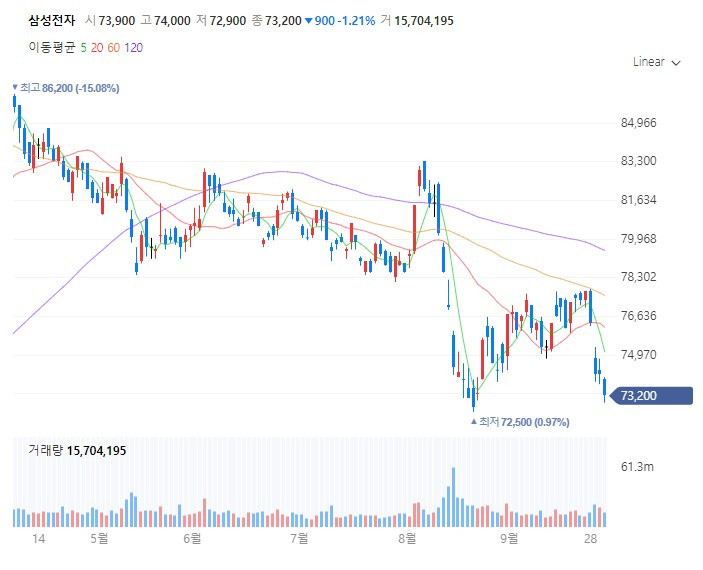Click the tallest volume bar in August
The image size is (703, 570).
[453, 497]
